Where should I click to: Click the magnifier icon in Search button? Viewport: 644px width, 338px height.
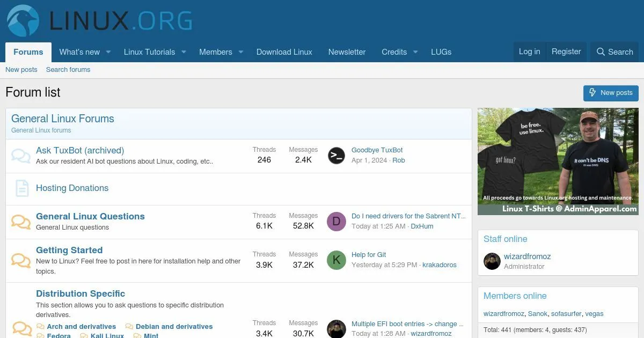click(x=601, y=52)
